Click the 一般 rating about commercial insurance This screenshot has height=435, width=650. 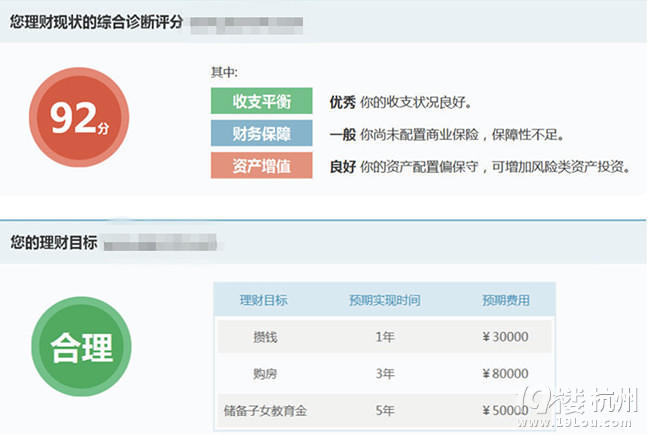[343, 134]
